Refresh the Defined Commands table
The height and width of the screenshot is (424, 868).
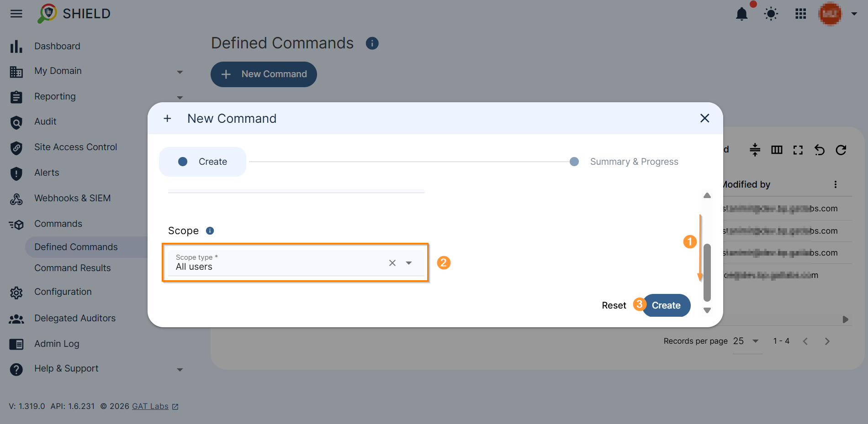coord(841,150)
